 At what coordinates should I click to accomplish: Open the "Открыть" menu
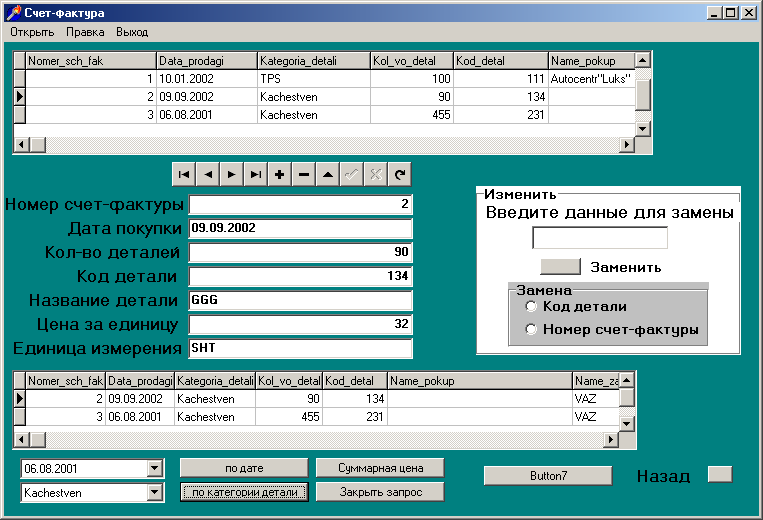click(x=32, y=32)
